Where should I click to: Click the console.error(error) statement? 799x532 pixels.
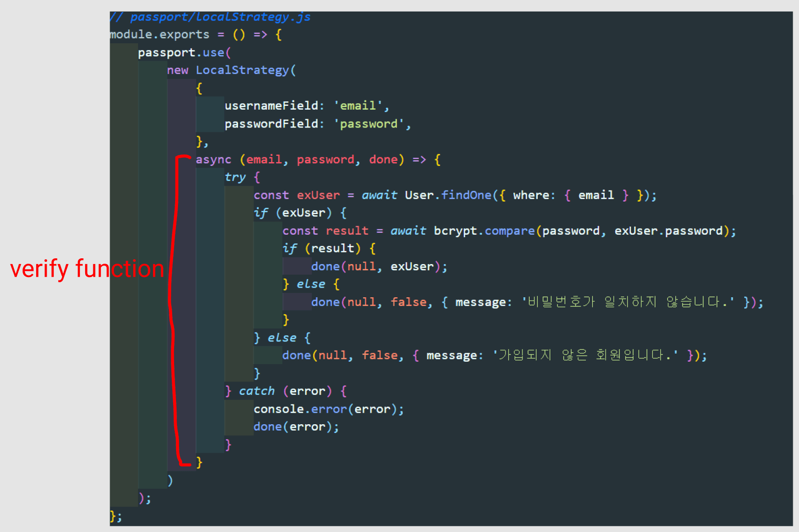pyautogui.click(x=328, y=409)
